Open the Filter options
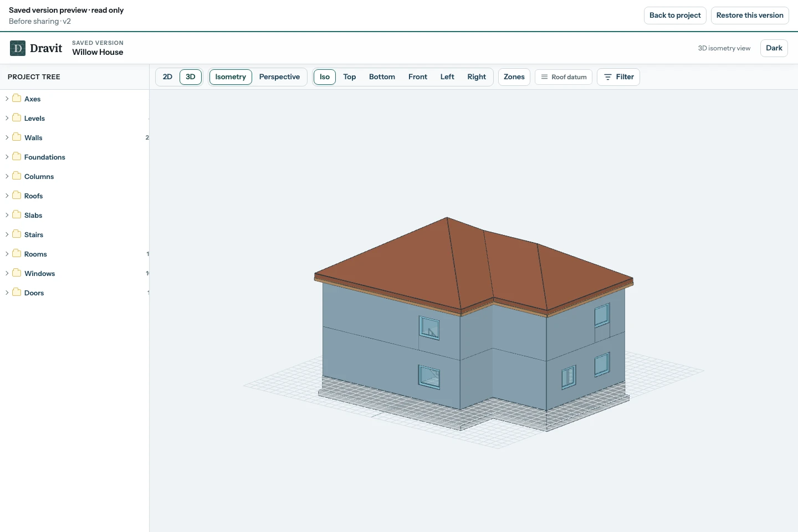798x532 pixels. tap(618, 77)
